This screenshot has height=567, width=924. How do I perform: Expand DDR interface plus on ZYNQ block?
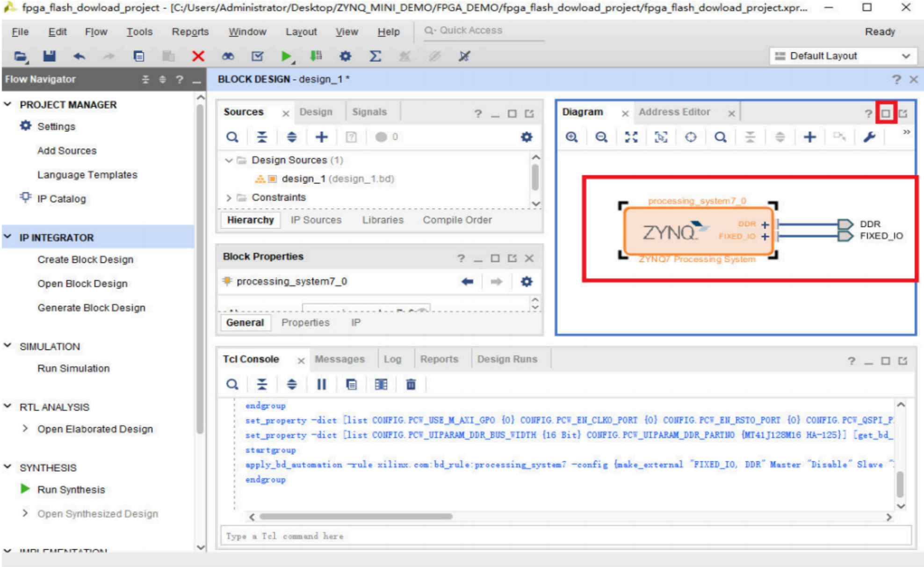[765, 225]
